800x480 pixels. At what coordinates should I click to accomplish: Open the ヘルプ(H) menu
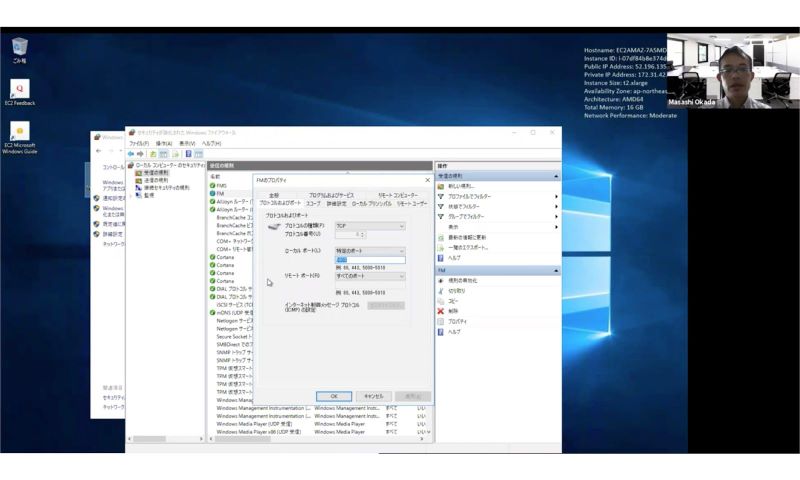point(211,144)
